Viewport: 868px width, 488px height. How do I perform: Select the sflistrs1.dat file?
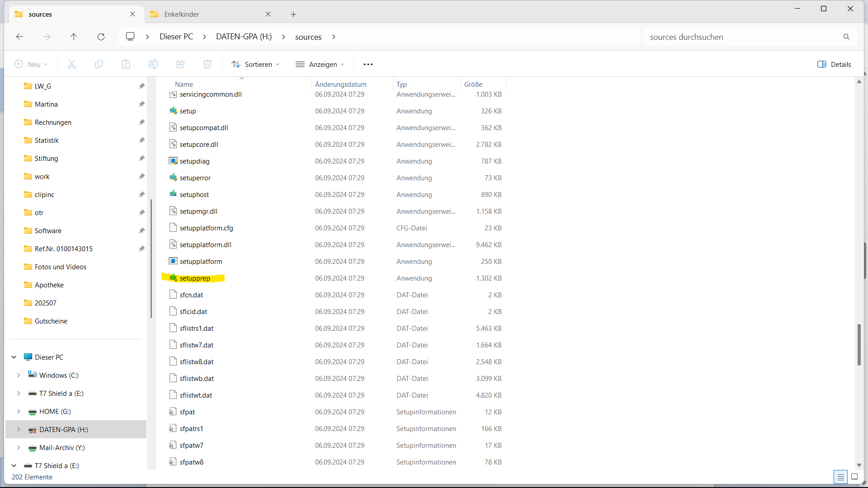coord(197,328)
